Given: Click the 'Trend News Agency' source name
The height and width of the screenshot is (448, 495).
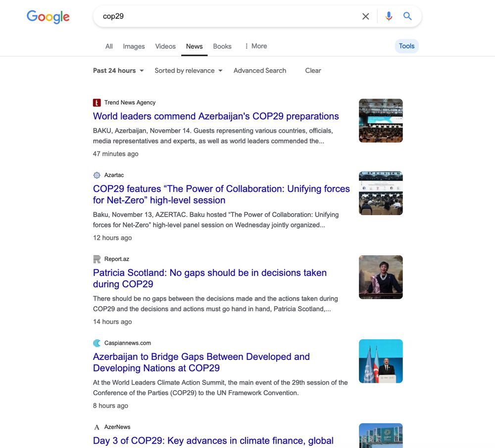Looking at the screenshot, I should [130, 102].
